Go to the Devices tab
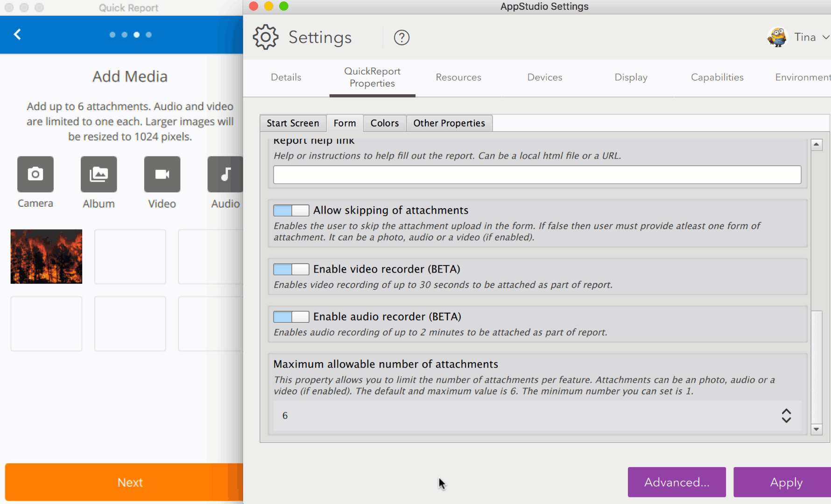 tap(545, 77)
